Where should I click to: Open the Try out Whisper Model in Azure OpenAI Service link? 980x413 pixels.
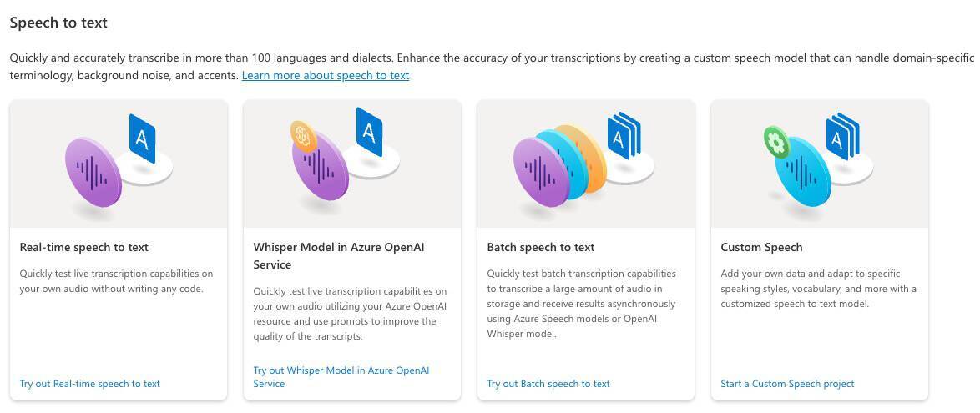[341, 377]
